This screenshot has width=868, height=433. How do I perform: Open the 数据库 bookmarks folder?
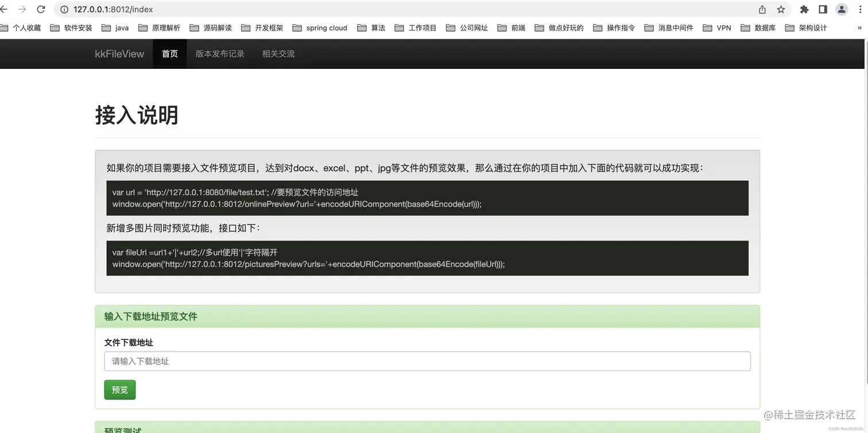[764, 27]
